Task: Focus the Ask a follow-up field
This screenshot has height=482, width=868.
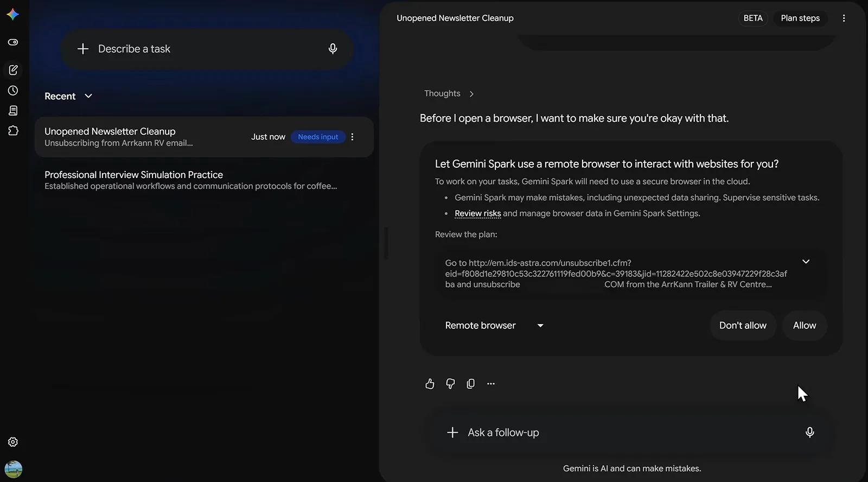Action: (630, 433)
